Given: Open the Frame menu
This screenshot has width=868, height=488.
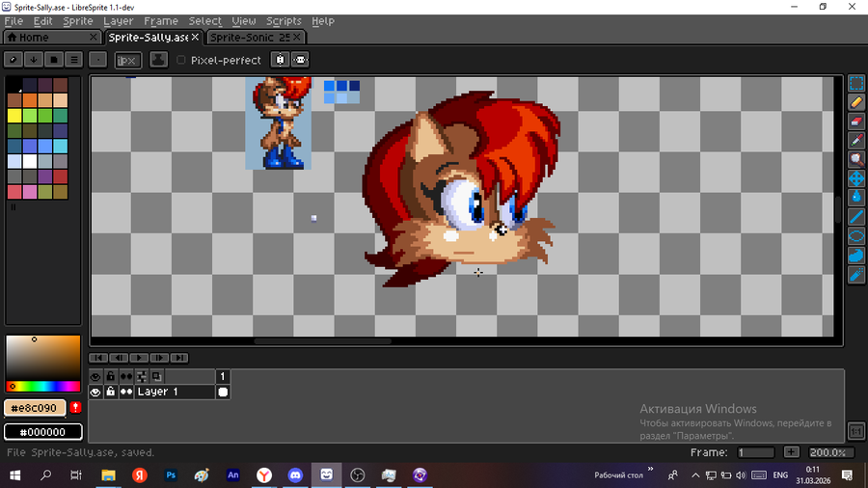Looking at the screenshot, I should click(x=160, y=21).
